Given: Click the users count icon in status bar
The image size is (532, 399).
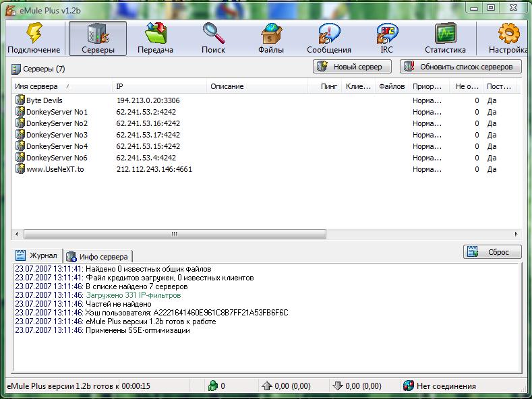Looking at the screenshot, I should tap(212, 386).
